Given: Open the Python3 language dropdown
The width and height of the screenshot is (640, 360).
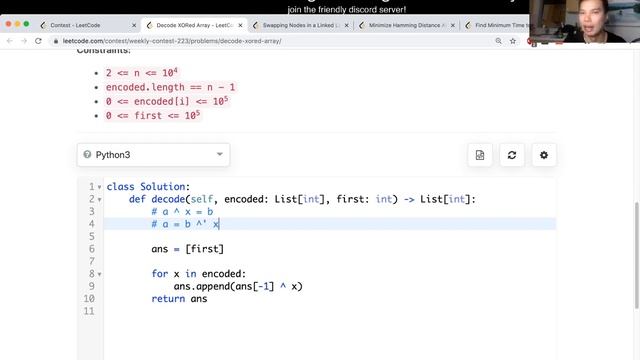Looking at the screenshot, I should (x=153, y=155).
